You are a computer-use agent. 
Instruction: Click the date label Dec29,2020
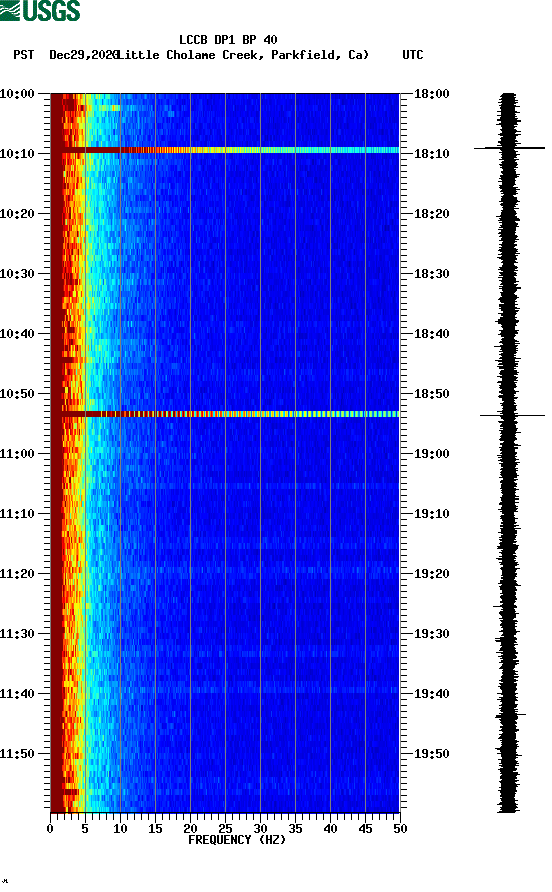pyautogui.click(x=84, y=55)
